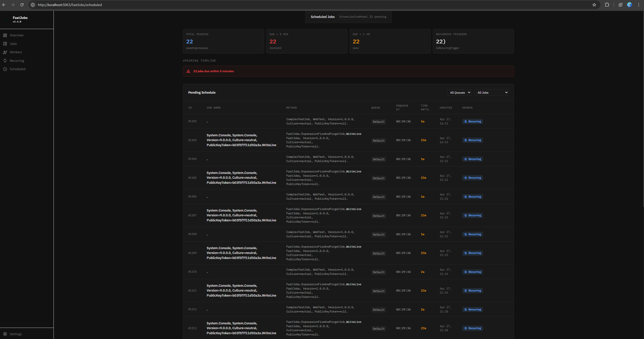
Task: Click the Recurring badge on job #1210
Action: coord(472,272)
